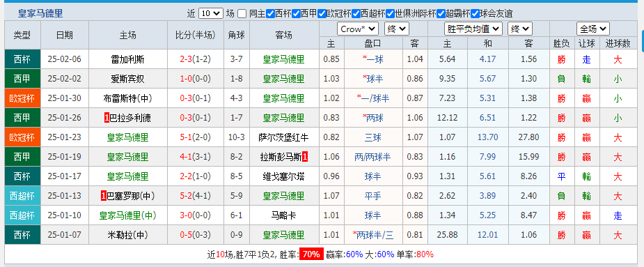The height and width of the screenshot is (267, 644).
Task: Open 爱斯宾奴 home team link
Action: pos(127,79)
